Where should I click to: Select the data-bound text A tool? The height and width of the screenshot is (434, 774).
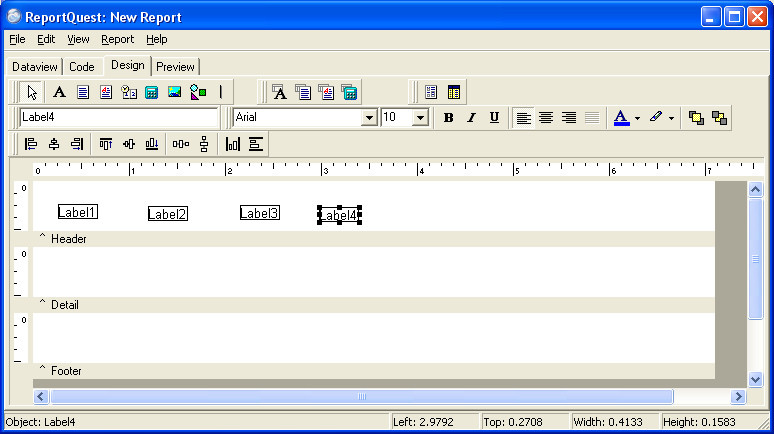pyautogui.click(x=279, y=92)
